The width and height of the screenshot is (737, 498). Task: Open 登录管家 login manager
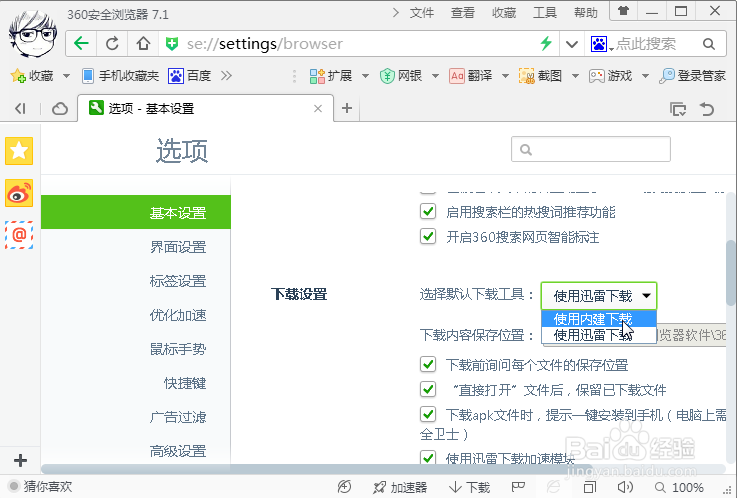point(692,76)
